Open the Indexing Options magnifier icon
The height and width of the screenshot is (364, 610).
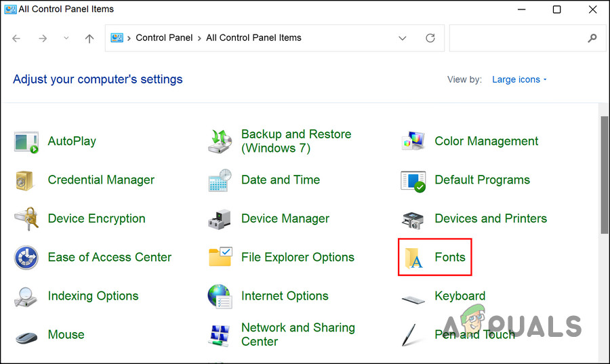[x=25, y=297]
